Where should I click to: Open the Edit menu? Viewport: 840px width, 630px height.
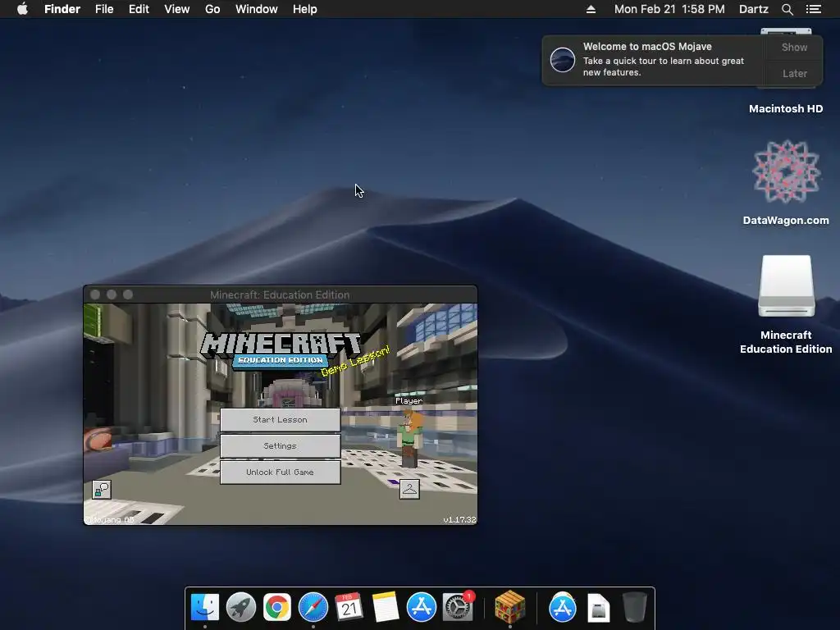(x=139, y=9)
